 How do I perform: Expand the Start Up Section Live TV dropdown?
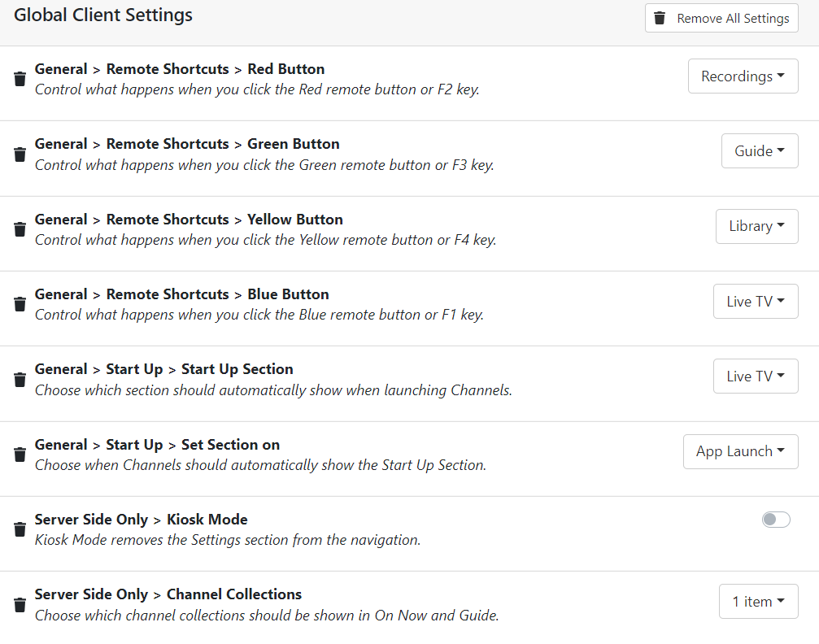coord(755,376)
